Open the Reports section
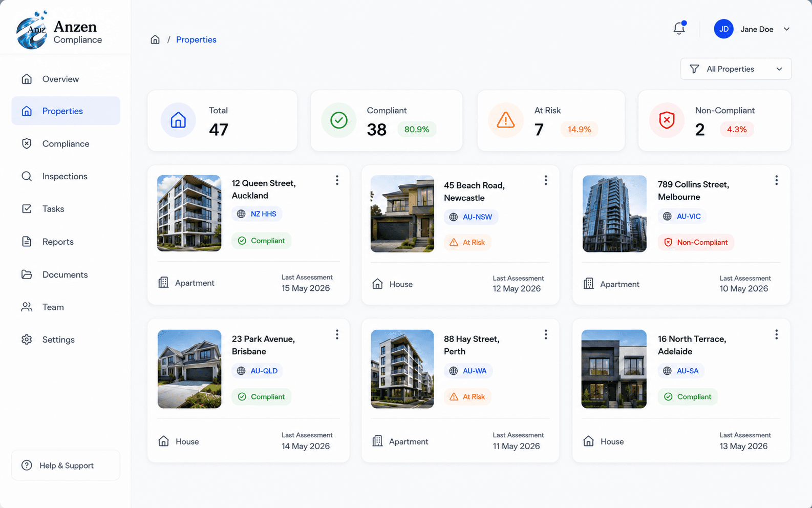The height and width of the screenshot is (508, 812). click(66, 242)
